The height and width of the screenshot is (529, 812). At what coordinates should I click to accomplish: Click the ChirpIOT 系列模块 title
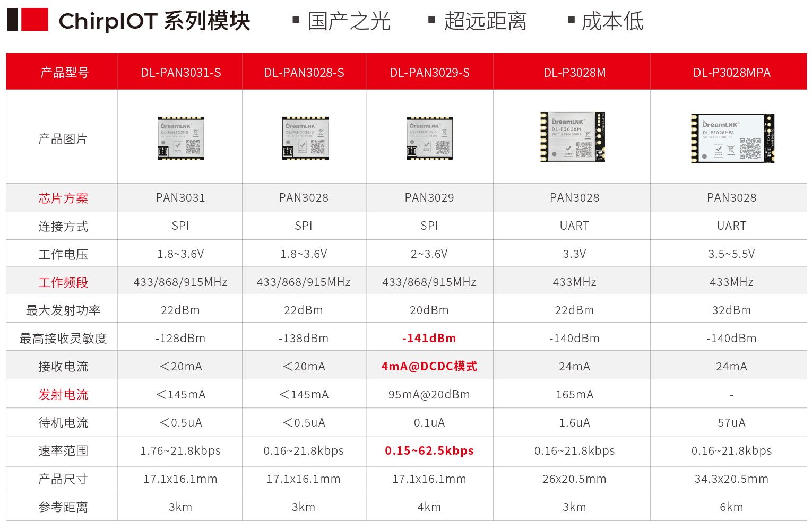pos(154,21)
